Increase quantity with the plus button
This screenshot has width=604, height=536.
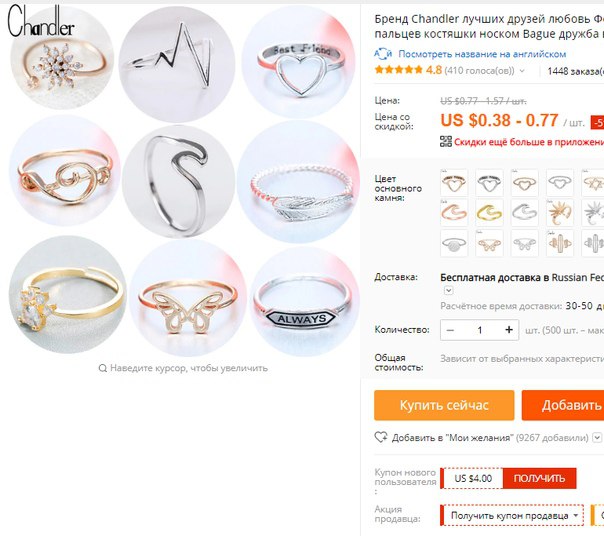click(509, 330)
